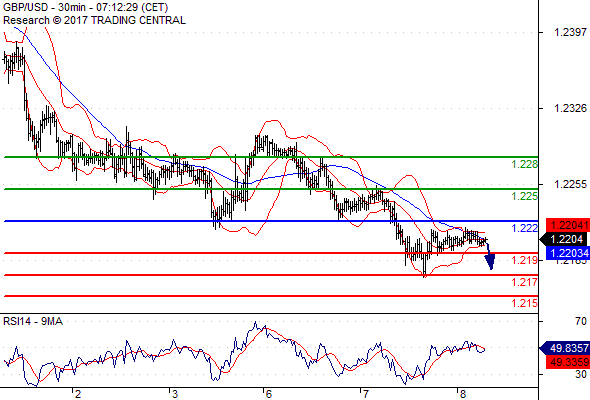Image resolution: width=590 pixels, height=400 pixels.
Task: Select the red 1.215 support level label
Action: coord(525,303)
